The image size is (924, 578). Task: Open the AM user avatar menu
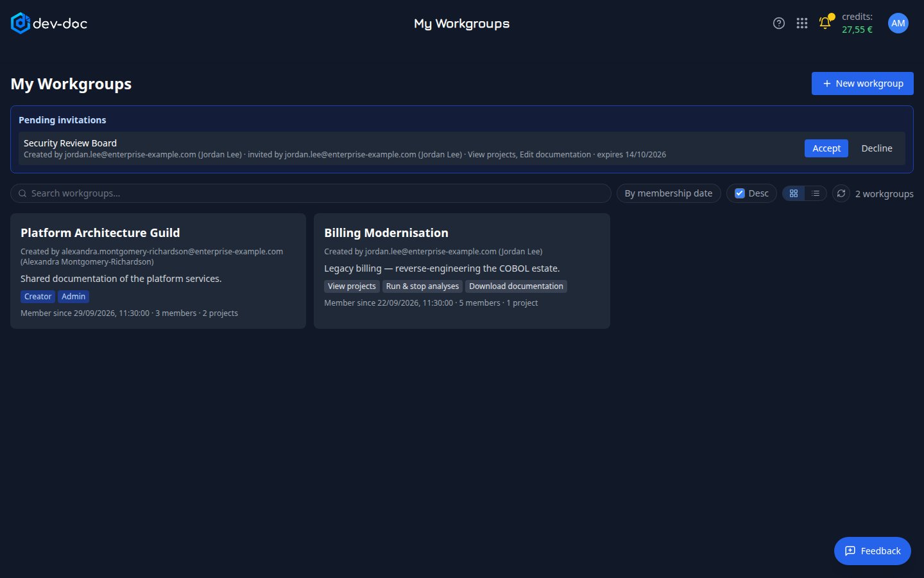click(898, 23)
